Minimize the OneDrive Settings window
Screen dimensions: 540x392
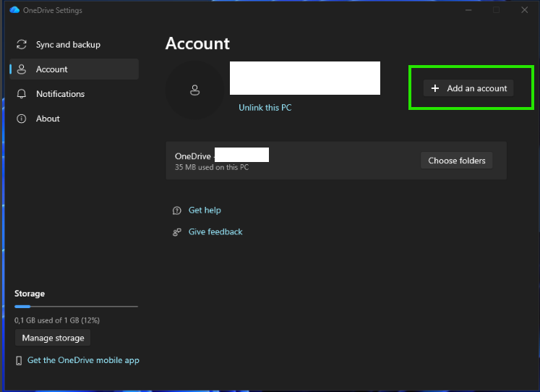[x=468, y=10]
